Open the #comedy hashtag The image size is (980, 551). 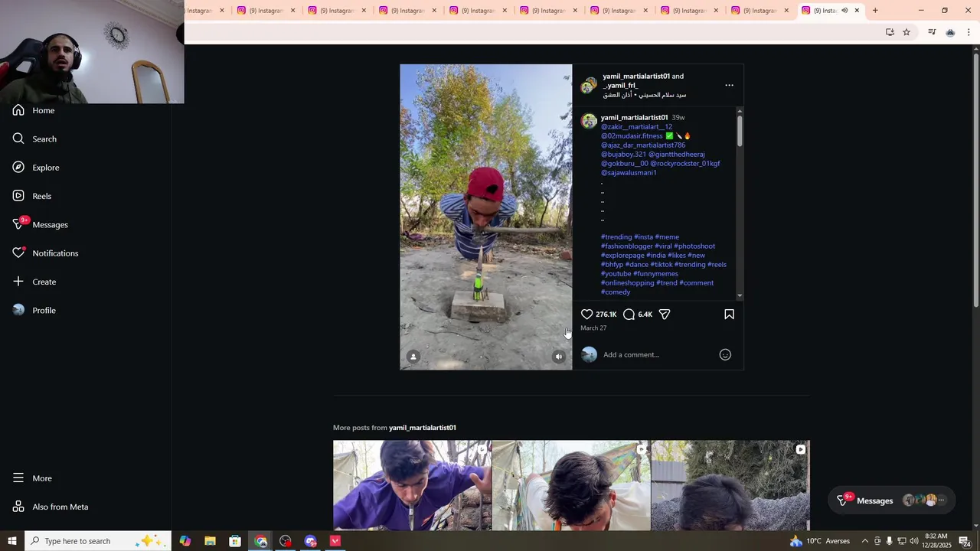click(616, 292)
